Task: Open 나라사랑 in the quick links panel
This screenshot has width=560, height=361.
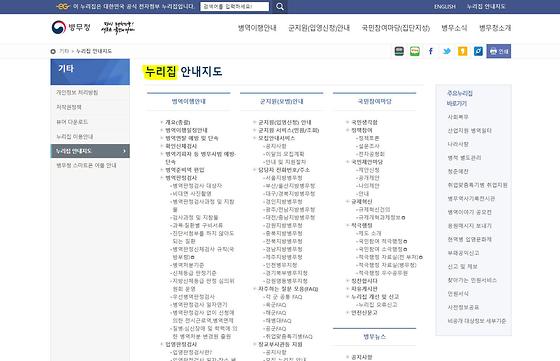Action: point(458,144)
